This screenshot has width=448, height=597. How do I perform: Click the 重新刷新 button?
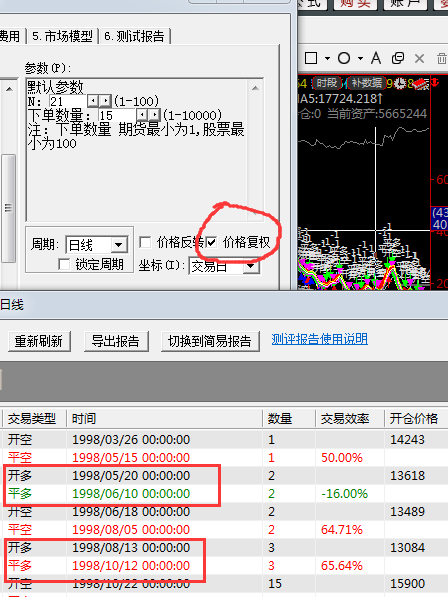39,341
